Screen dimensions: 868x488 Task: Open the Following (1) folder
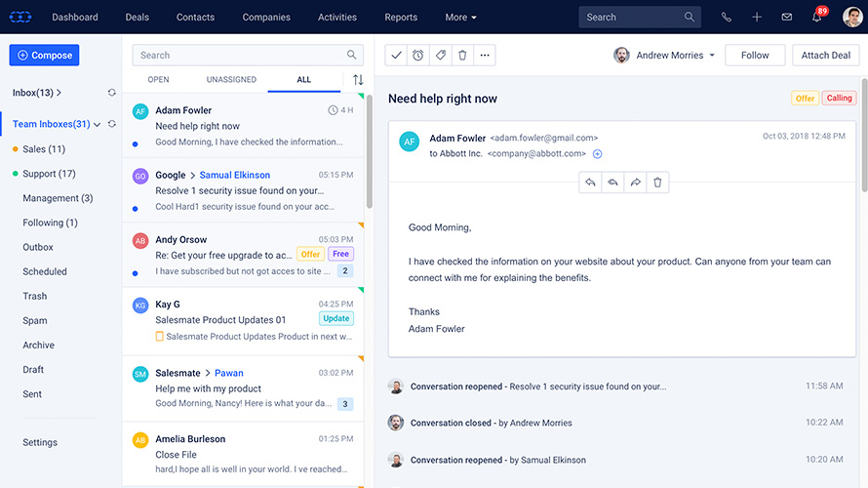click(x=50, y=223)
